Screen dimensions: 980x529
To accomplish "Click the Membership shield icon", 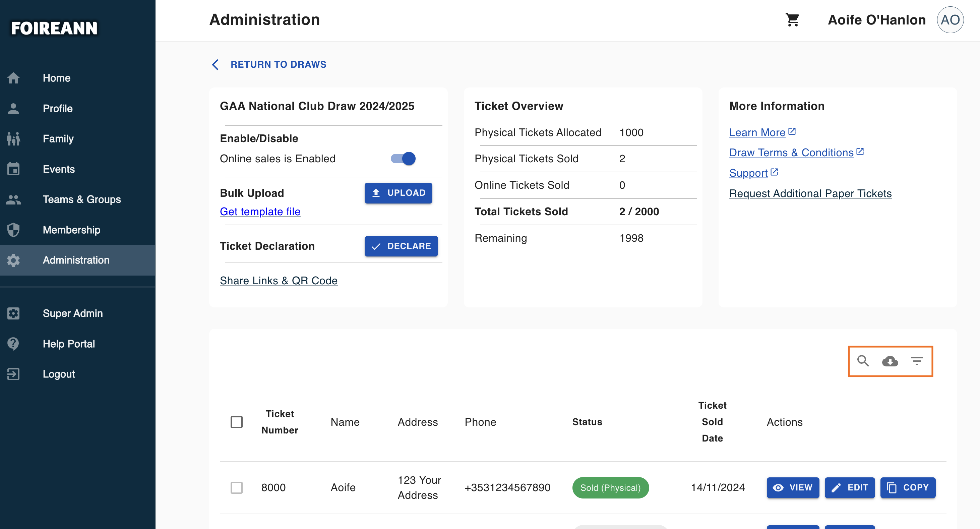I will tap(13, 230).
